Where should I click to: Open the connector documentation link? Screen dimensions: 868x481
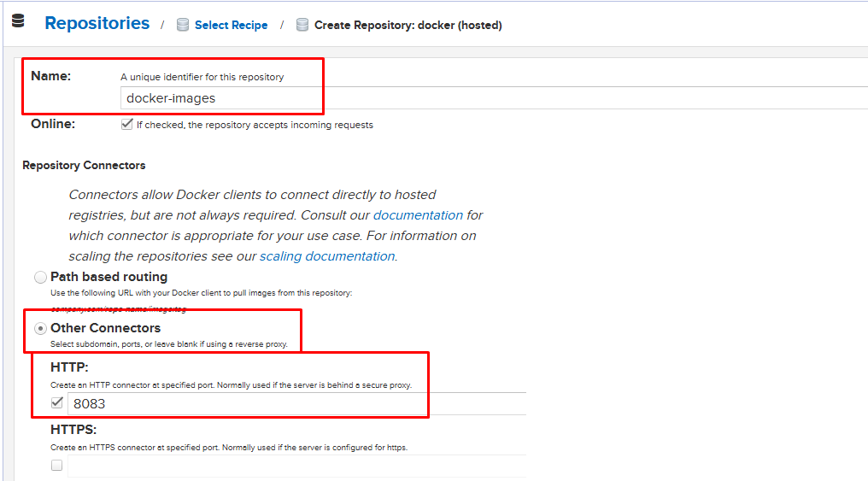click(x=418, y=215)
